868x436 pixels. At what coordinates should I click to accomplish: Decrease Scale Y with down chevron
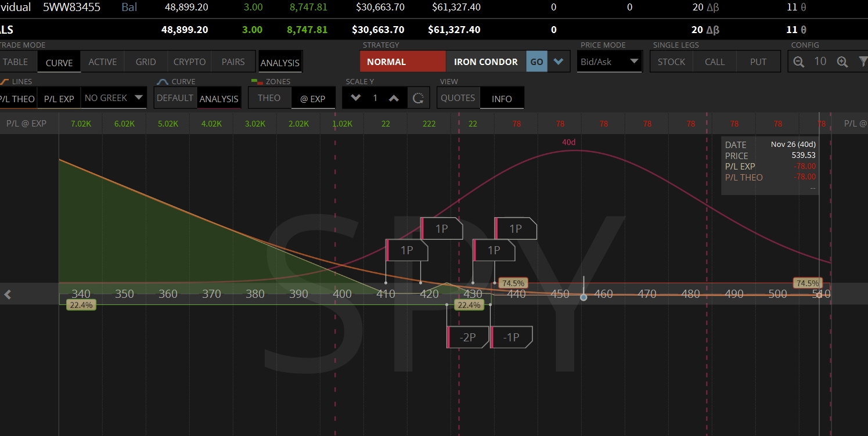(356, 98)
